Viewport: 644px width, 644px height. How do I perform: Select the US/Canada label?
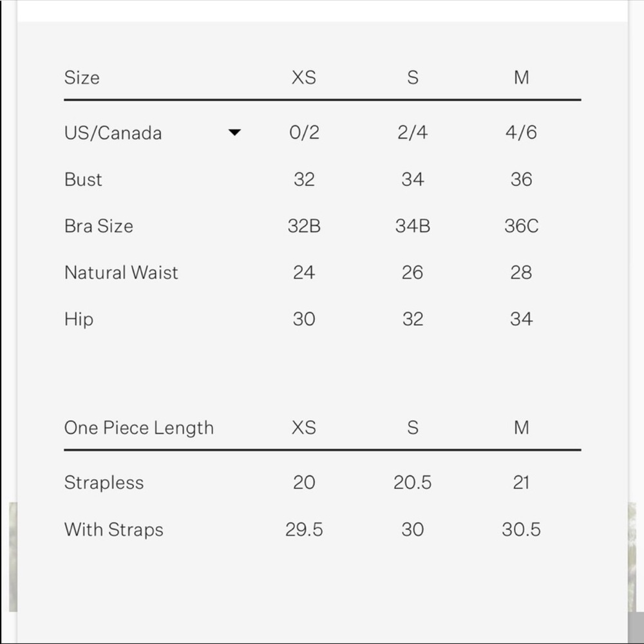(x=113, y=133)
